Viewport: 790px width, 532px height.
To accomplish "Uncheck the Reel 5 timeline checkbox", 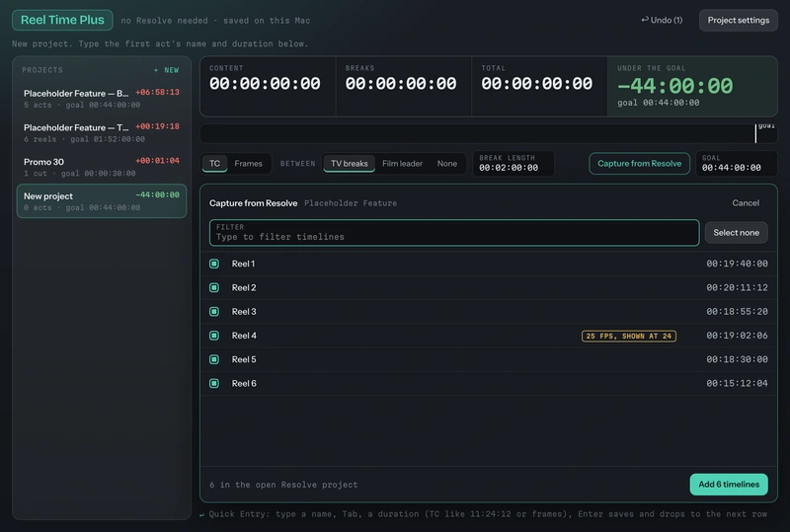I will (214, 359).
